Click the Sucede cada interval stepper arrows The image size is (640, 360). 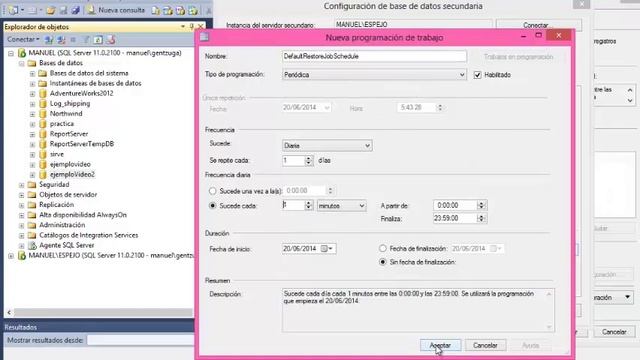click(309, 205)
